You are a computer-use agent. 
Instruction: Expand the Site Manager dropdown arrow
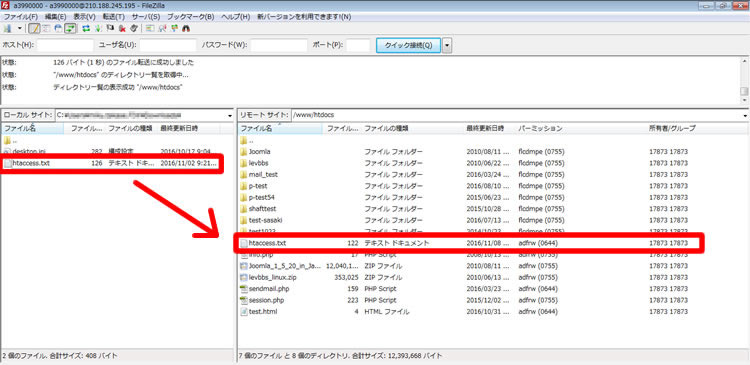20,28
